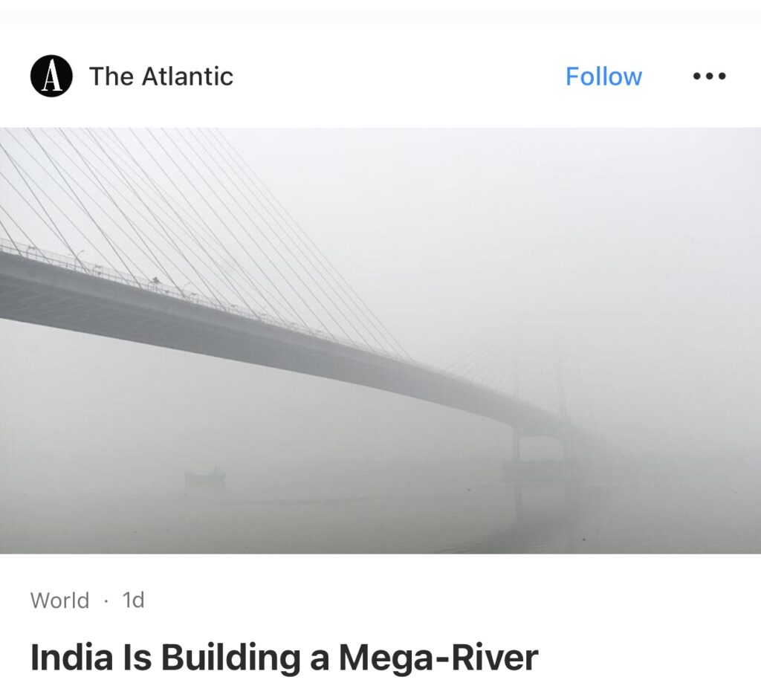Click the dot separator beside World
This screenshot has width=761, height=700.
pos(106,601)
